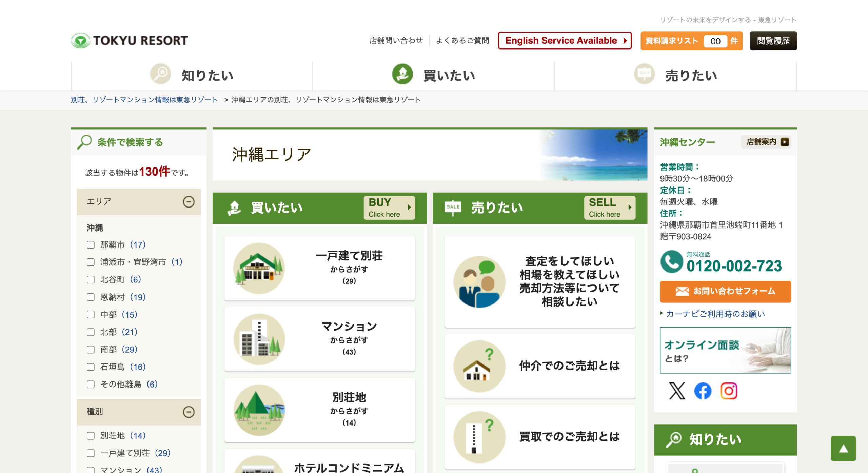The image size is (868, 473).
Task: Open the Instagram social icon
Action: [729, 391]
